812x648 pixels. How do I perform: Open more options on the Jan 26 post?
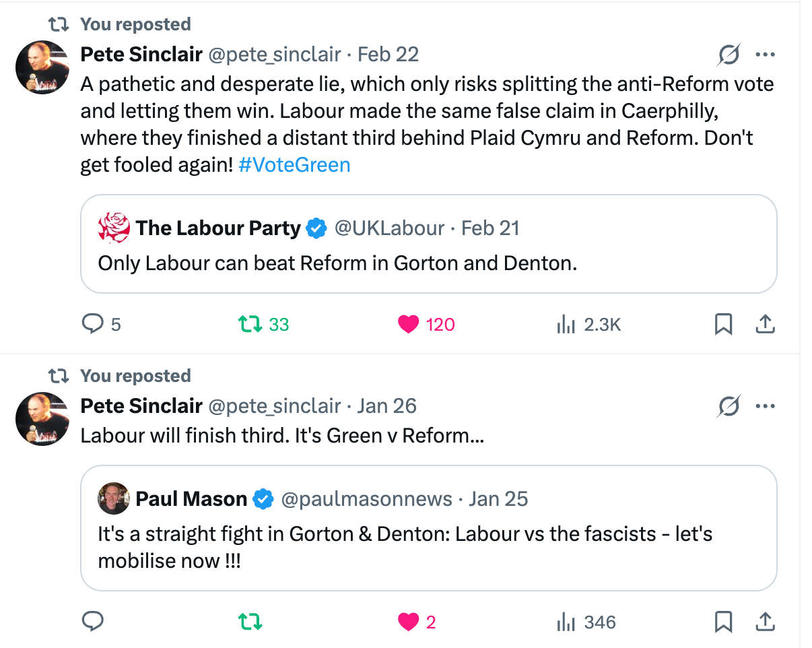[766, 406]
